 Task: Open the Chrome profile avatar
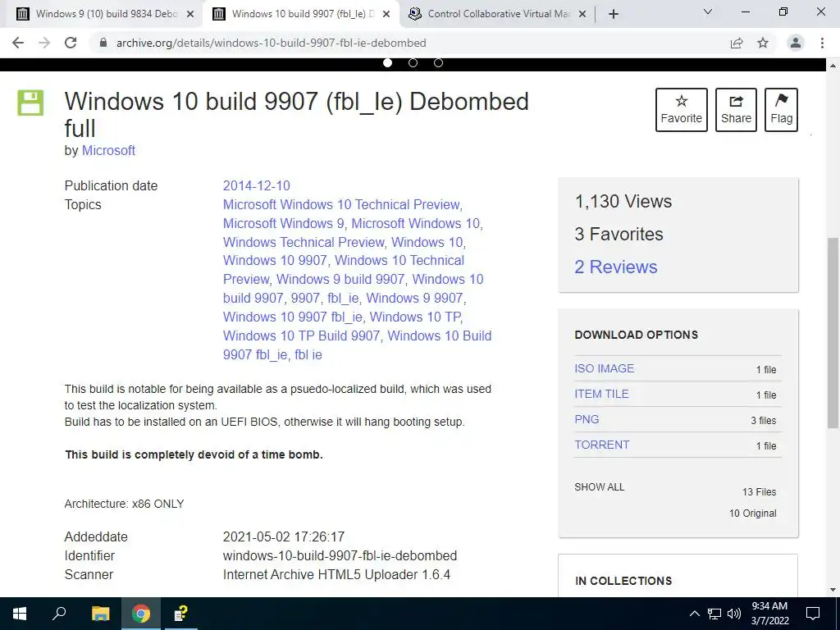[796, 43]
